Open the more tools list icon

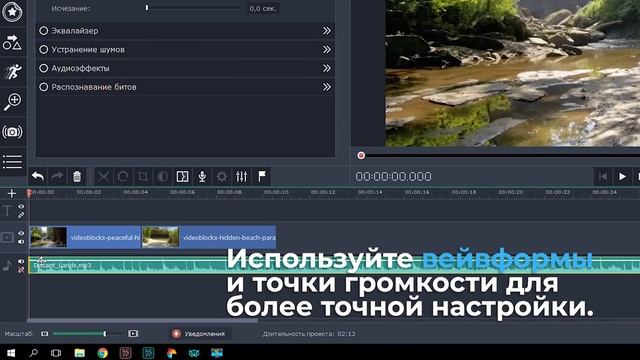[x=12, y=162]
